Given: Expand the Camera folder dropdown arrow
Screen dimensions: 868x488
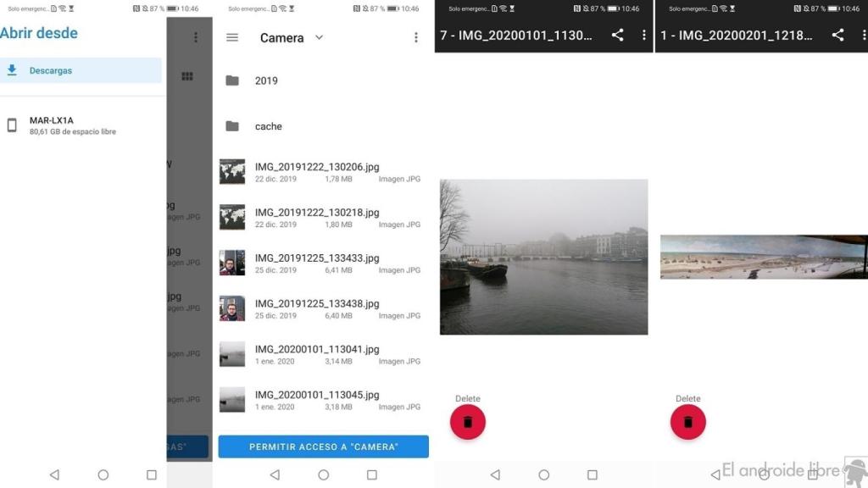Looking at the screenshot, I should (319, 38).
